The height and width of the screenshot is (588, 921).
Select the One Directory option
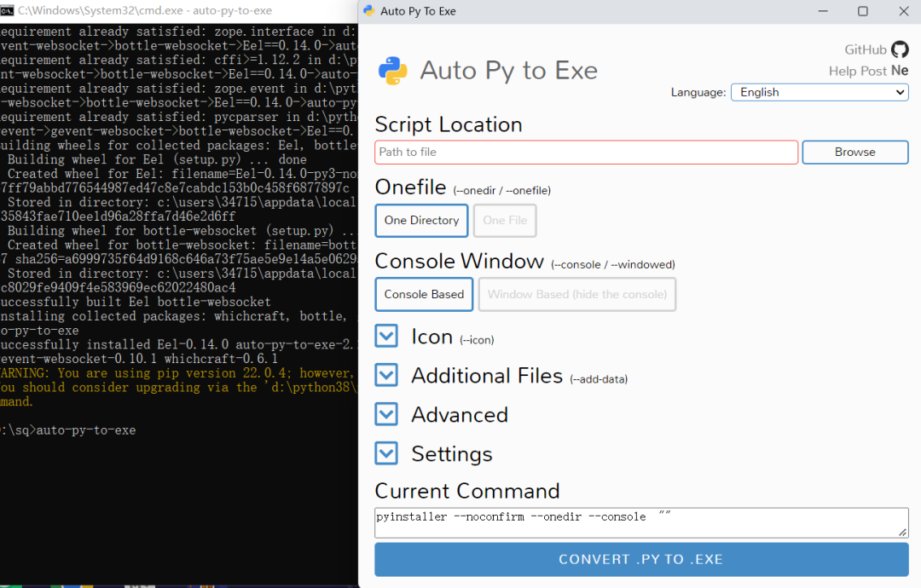tap(421, 221)
